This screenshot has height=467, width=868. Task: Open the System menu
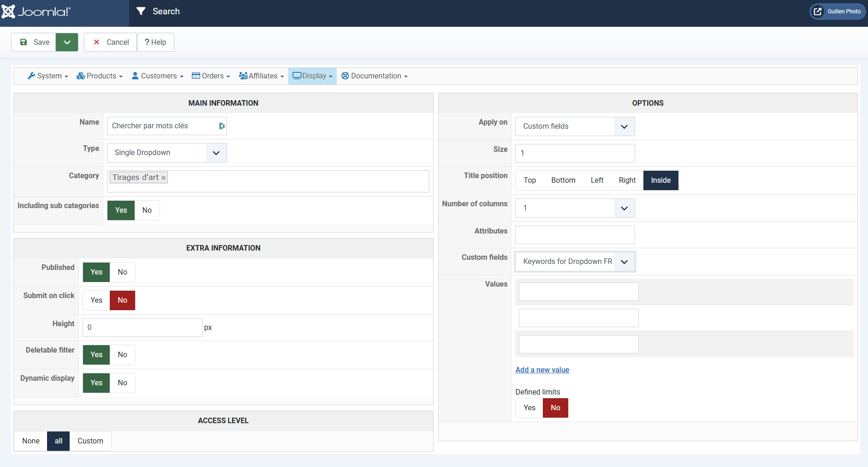pyautogui.click(x=48, y=76)
